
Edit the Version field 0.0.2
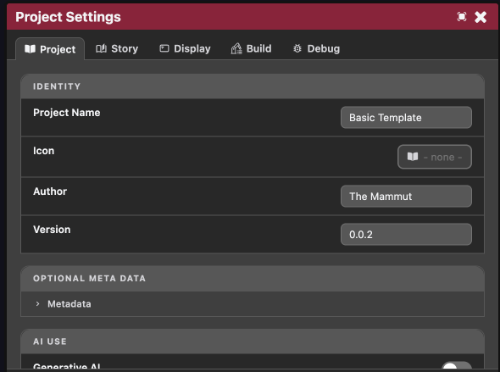pos(406,234)
